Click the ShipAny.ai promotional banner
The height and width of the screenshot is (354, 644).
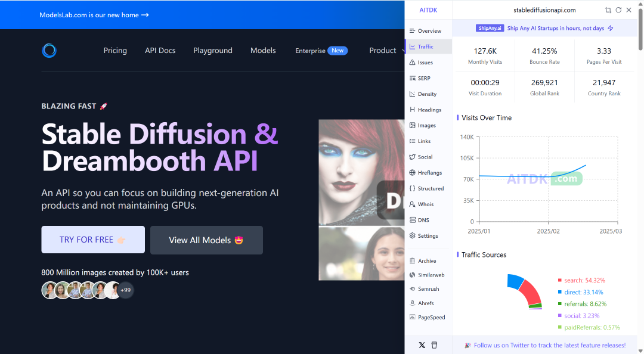click(x=544, y=29)
